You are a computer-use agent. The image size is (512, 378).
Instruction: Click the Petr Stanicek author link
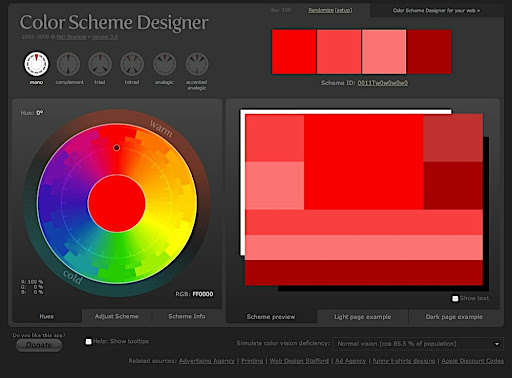coord(72,37)
